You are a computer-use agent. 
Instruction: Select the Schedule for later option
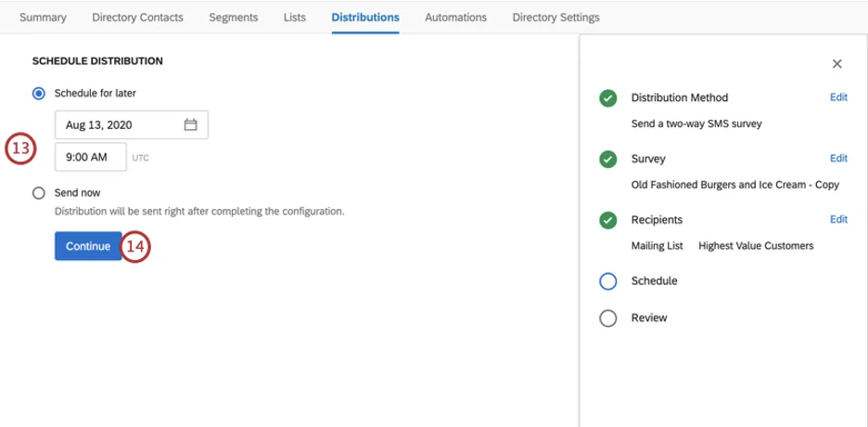[x=39, y=93]
